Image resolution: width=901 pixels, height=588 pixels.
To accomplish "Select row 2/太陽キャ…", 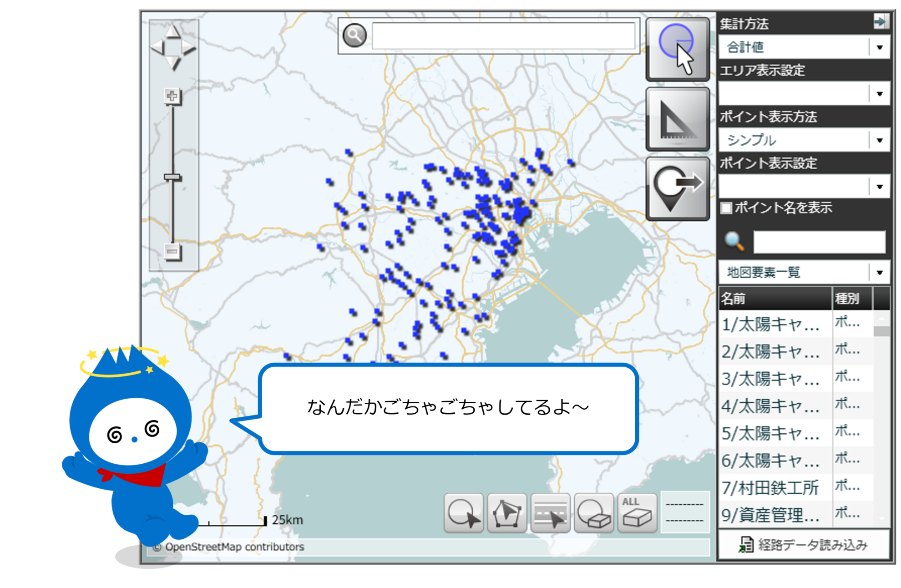I will [796, 351].
